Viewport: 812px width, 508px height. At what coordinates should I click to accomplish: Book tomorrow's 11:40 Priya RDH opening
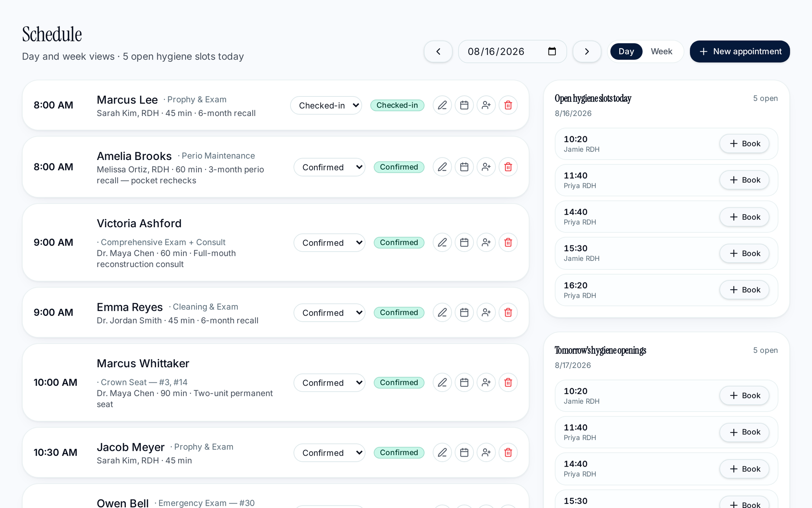click(744, 432)
